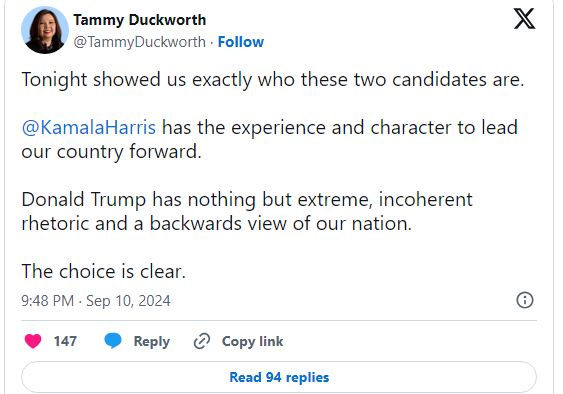Open Read 94 replies

(279, 377)
